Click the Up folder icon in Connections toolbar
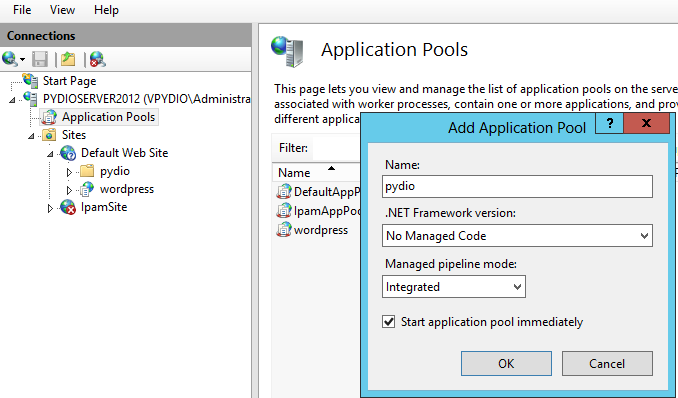The width and height of the screenshot is (678, 398). point(68,59)
